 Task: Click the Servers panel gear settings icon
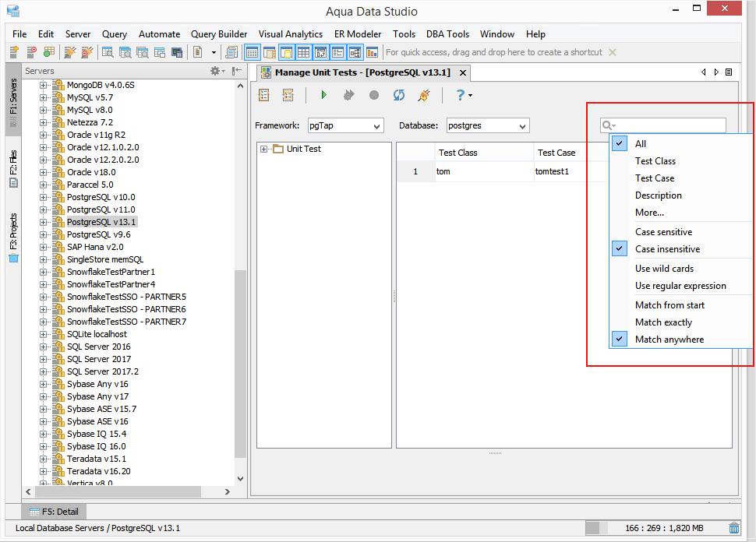(x=215, y=71)
